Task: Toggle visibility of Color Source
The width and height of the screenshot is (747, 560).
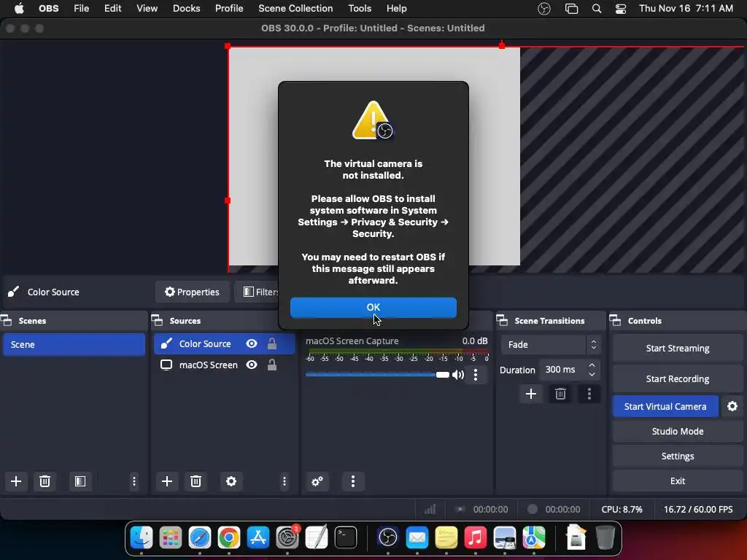Action: pyautogui.click(x=252, y=344)
